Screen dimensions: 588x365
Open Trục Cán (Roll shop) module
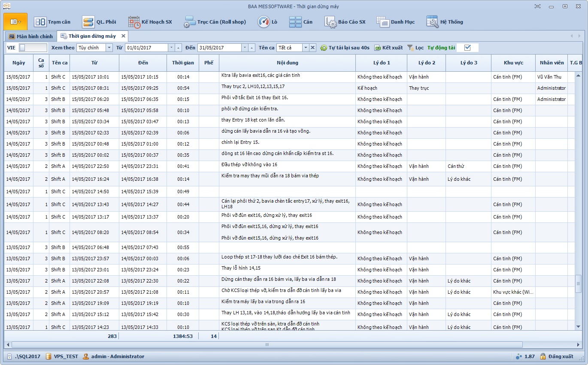click(215, 22)
